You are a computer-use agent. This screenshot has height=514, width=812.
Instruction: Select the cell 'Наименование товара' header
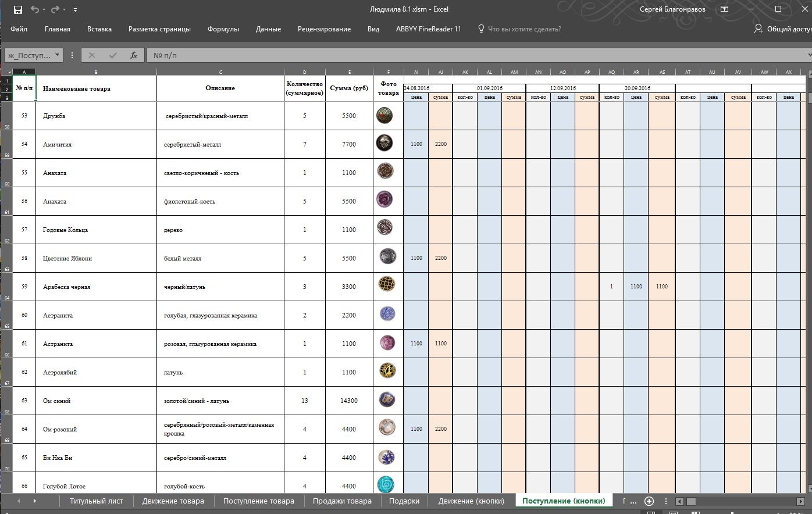coord(96,88)
